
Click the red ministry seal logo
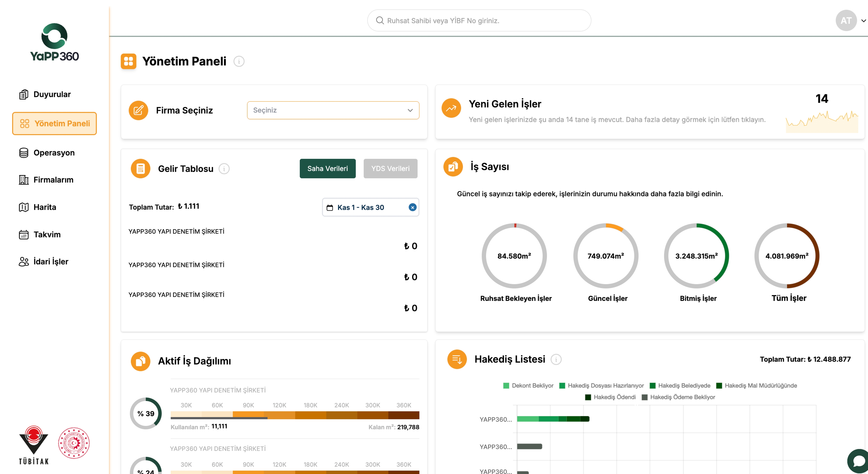tap(74, 443)
